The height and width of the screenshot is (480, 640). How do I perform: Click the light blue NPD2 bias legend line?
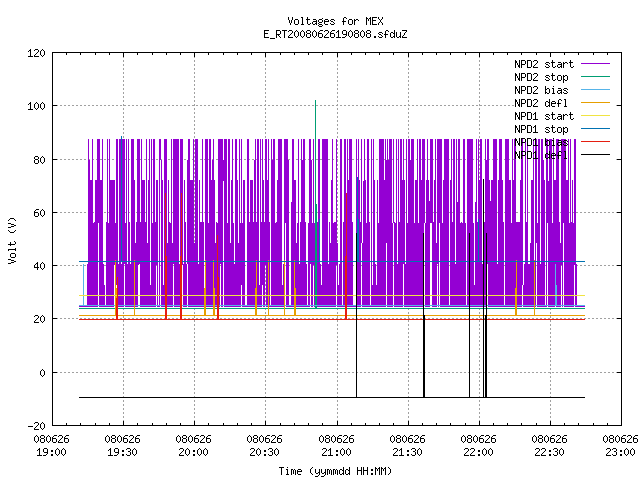(596, 90)
